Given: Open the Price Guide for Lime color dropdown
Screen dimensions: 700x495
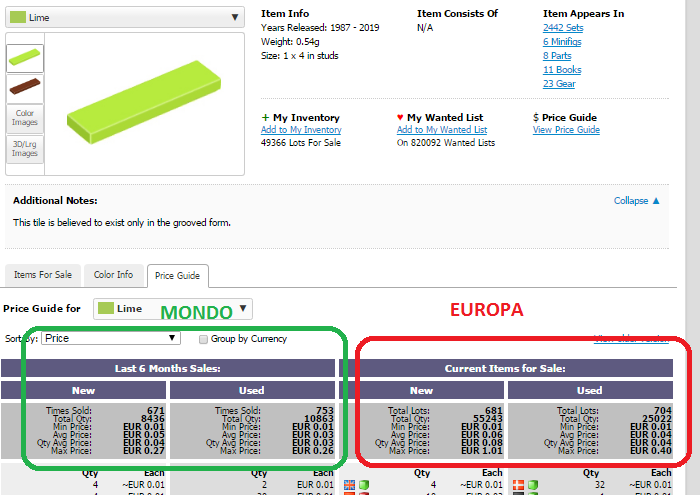Looking at the screenshot, I should pos(173,309).
